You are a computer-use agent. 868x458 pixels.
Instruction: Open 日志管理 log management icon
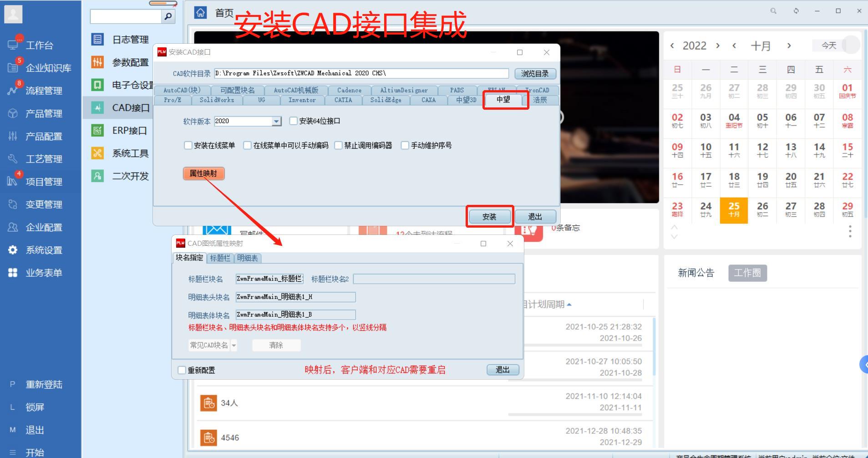[x=97, y=39]
